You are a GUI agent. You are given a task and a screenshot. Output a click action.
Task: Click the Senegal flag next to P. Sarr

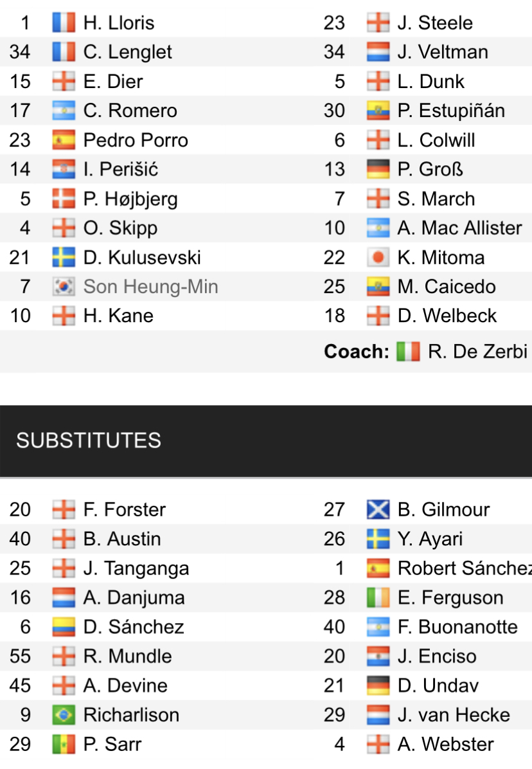click(64, 745)
